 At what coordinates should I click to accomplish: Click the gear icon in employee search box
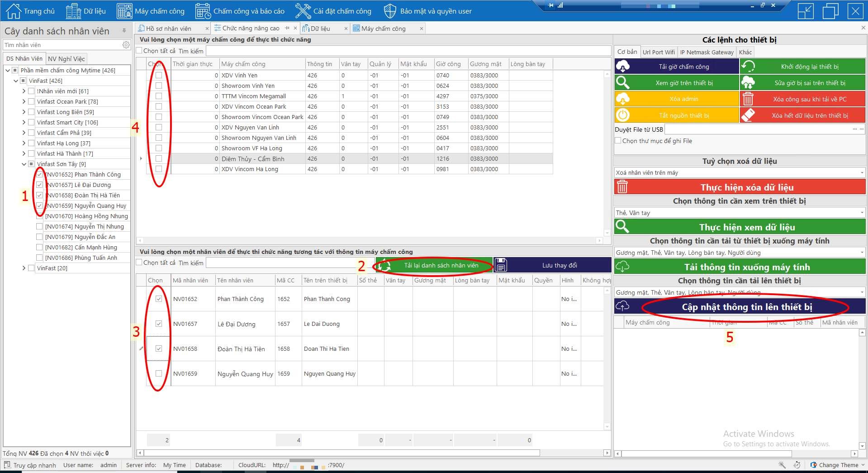[x=126, y=45]
